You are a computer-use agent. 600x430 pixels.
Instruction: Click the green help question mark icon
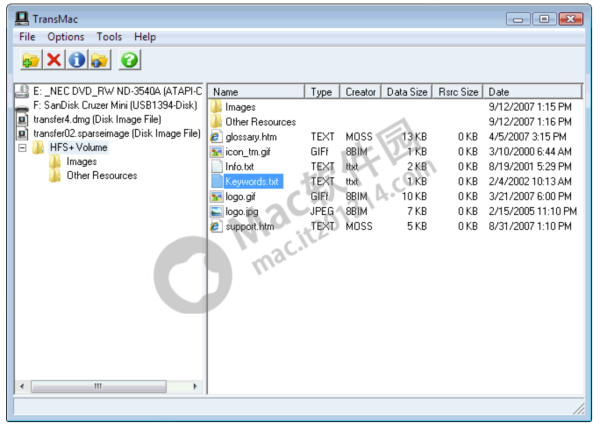(x=129, y=61)
